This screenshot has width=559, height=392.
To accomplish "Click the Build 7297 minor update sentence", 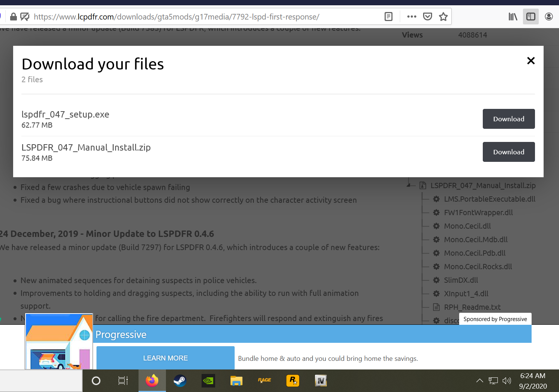I will point(190,247).
